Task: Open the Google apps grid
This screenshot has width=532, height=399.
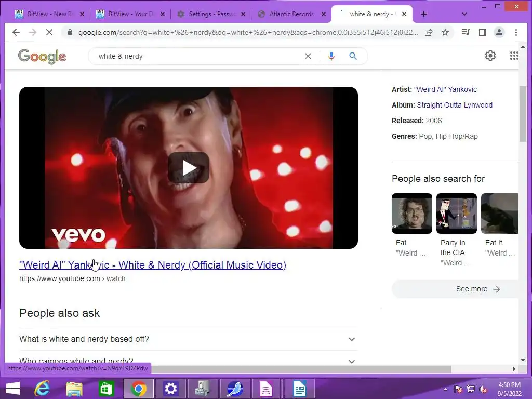Action: [514, 56]
